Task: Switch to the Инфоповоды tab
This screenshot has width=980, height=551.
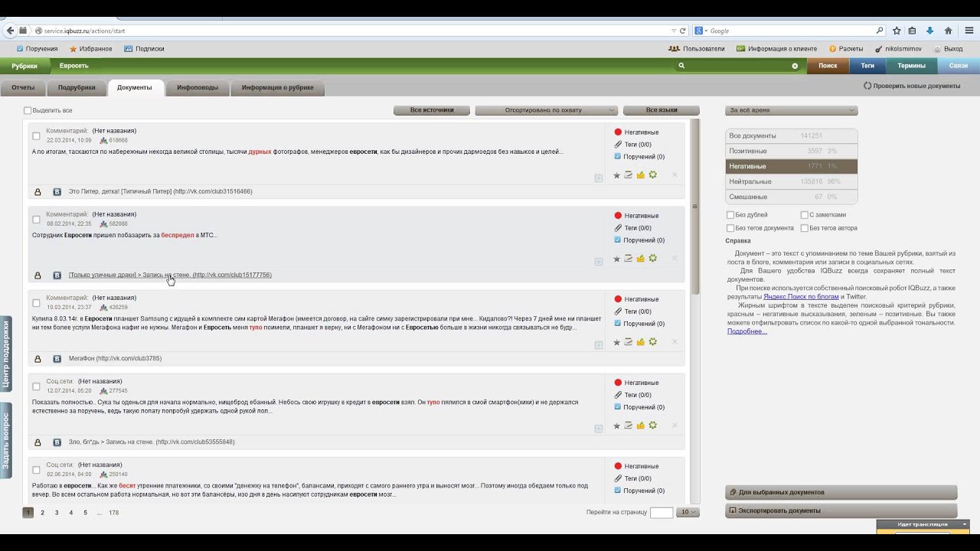Action: (x=198, y=88)
